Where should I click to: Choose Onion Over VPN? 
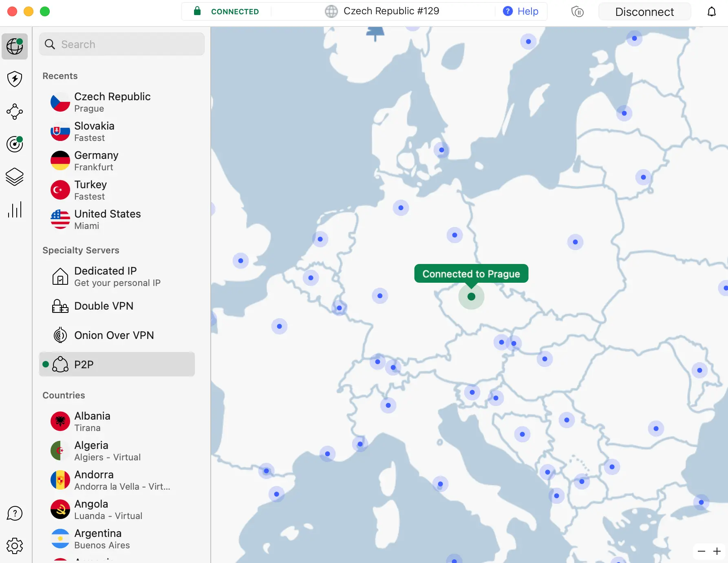click(114, 335)
